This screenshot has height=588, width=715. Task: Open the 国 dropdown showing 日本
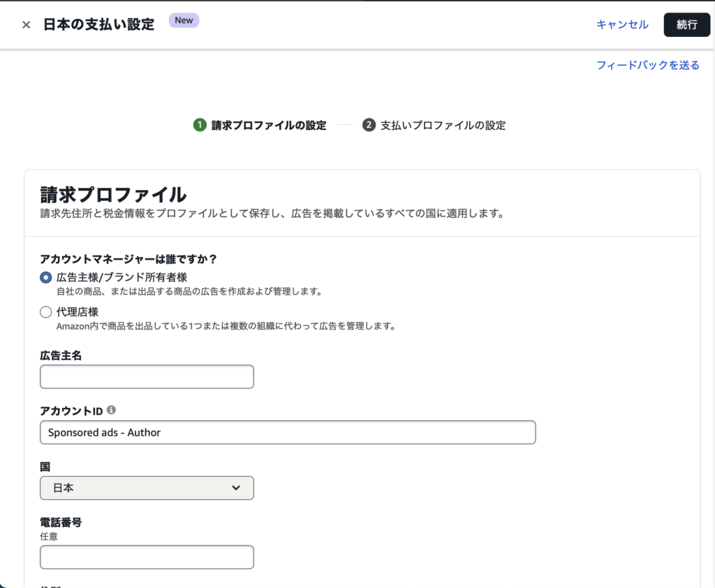coord(147,488)
